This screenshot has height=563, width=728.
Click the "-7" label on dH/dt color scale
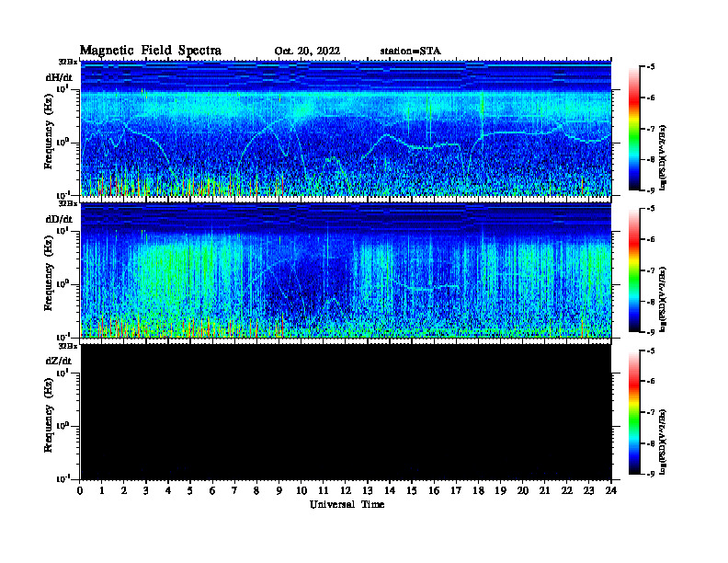[651, 129]
